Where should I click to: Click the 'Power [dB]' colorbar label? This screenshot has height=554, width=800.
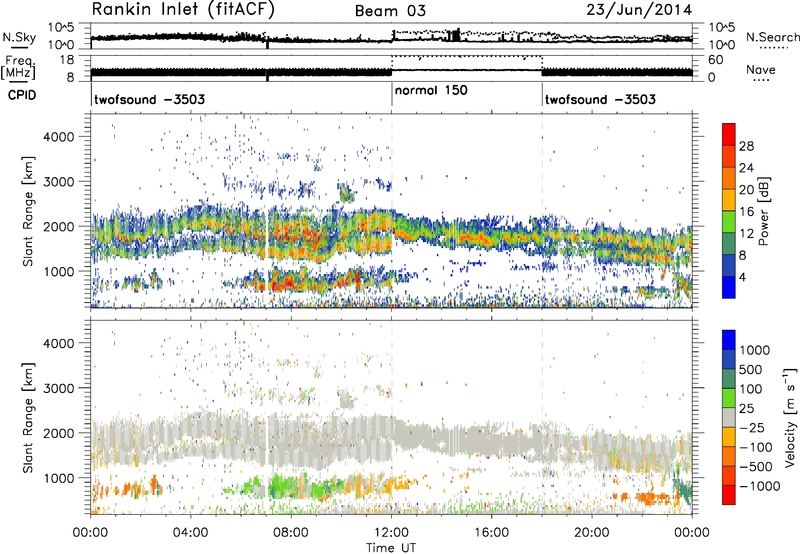(763, 211)
